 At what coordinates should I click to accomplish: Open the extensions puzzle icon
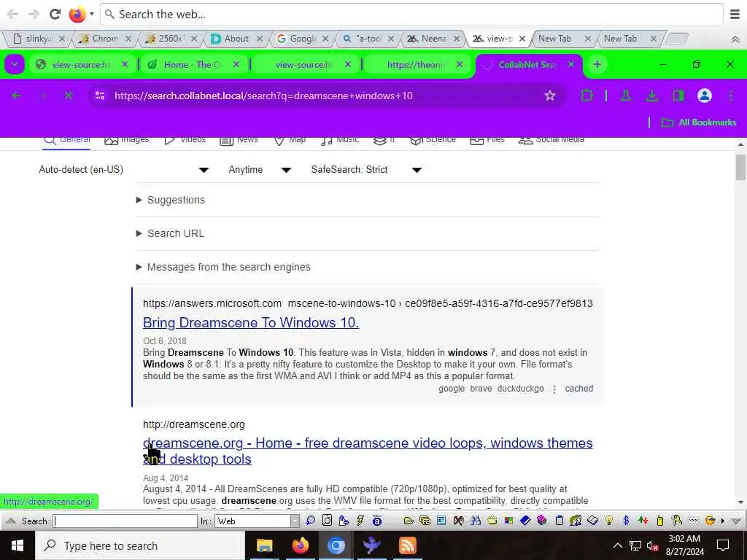[x=587, y=96]
